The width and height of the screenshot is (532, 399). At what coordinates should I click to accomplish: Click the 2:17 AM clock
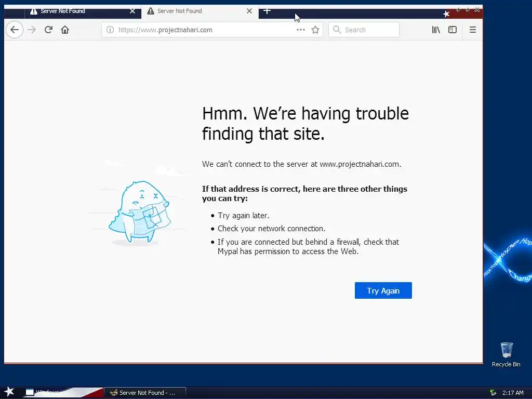pos(513,393)
